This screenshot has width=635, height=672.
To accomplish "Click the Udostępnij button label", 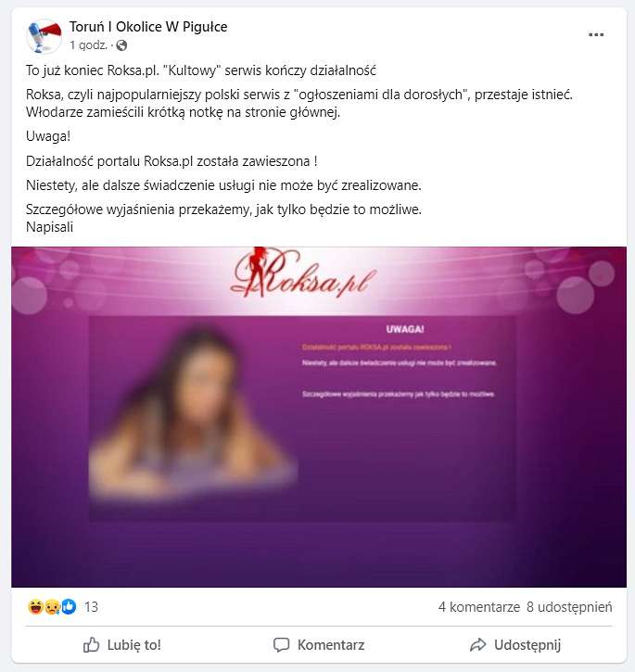I will [x=527, y=644].
